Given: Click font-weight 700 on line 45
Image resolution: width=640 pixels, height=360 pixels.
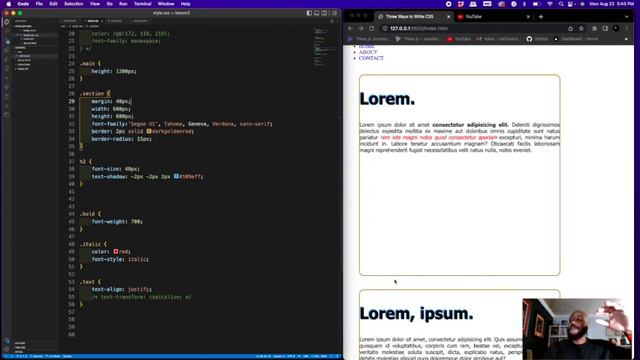Looking at the screenshot, I should point(117,222).
